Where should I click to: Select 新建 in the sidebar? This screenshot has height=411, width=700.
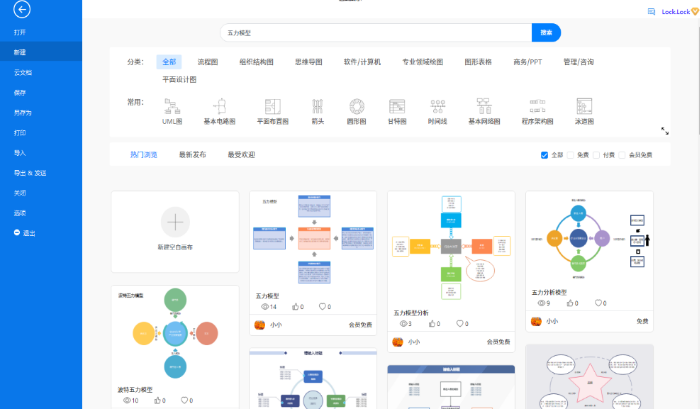41,52
